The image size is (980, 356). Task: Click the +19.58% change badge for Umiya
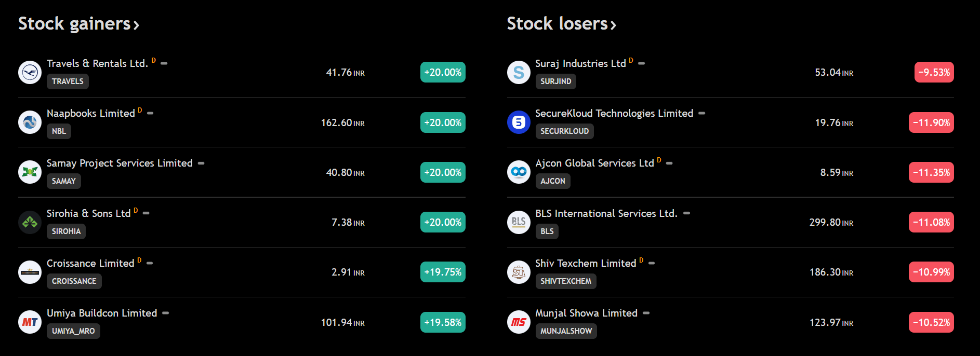(x=443, y=322)
